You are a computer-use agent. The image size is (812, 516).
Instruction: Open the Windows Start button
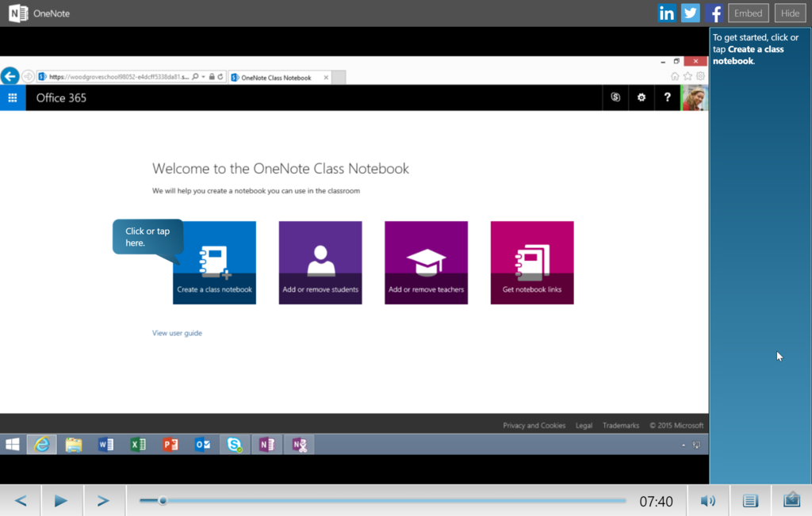pyautogui.click(x=13, y=445)
